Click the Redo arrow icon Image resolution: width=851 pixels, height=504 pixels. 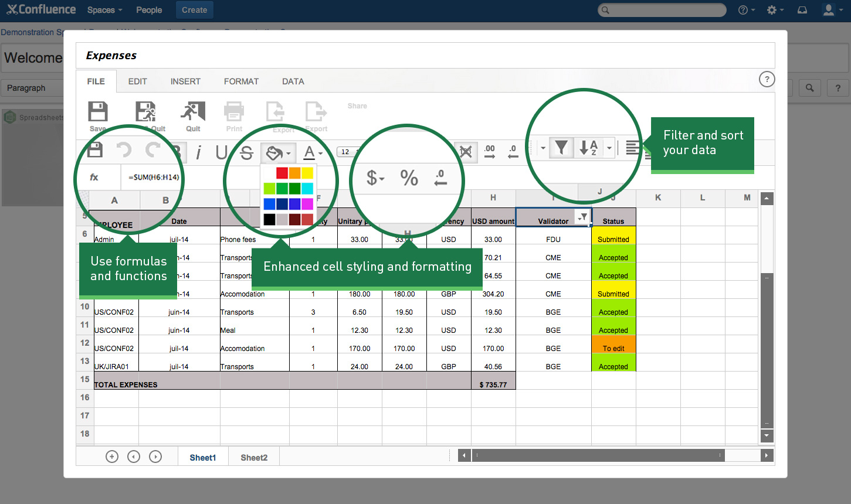pyautogui.click(x=151, y=151)
